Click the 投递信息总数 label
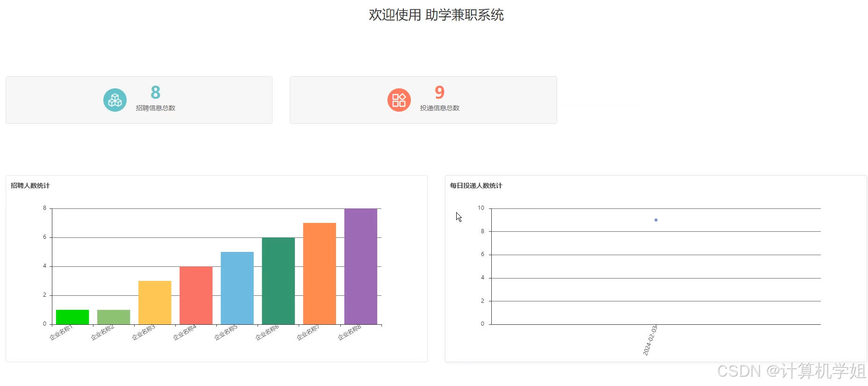Screen dimensions: 868x386 click(440, 108)
